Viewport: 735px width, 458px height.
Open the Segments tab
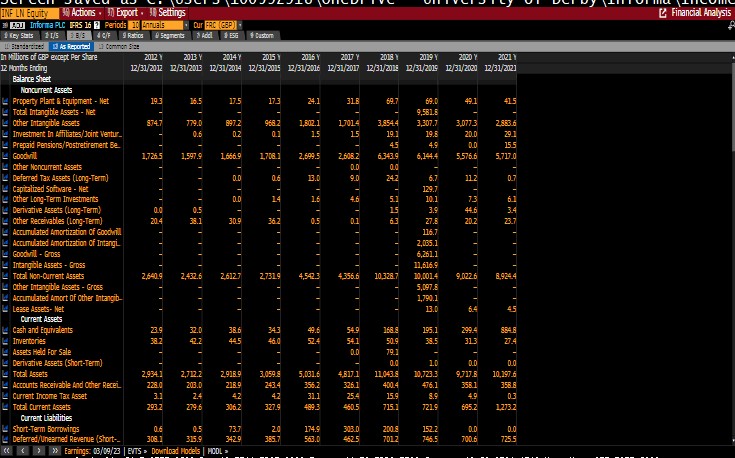170,36
